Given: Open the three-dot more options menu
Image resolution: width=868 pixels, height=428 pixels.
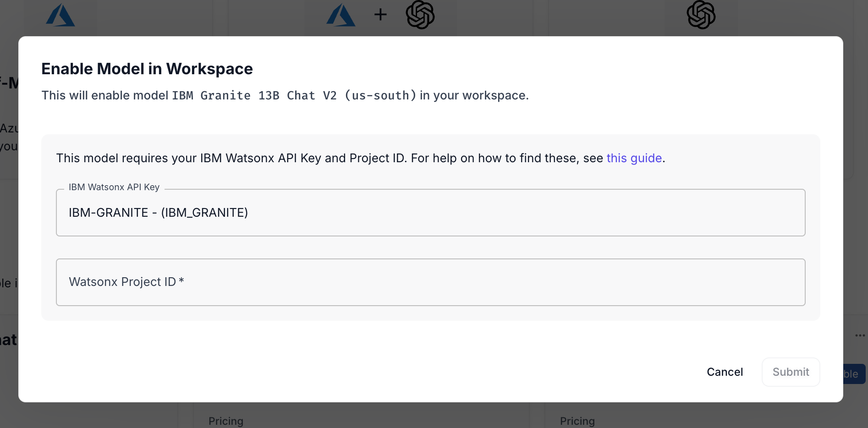Looking at the screenshot, I should coord(860,335).
